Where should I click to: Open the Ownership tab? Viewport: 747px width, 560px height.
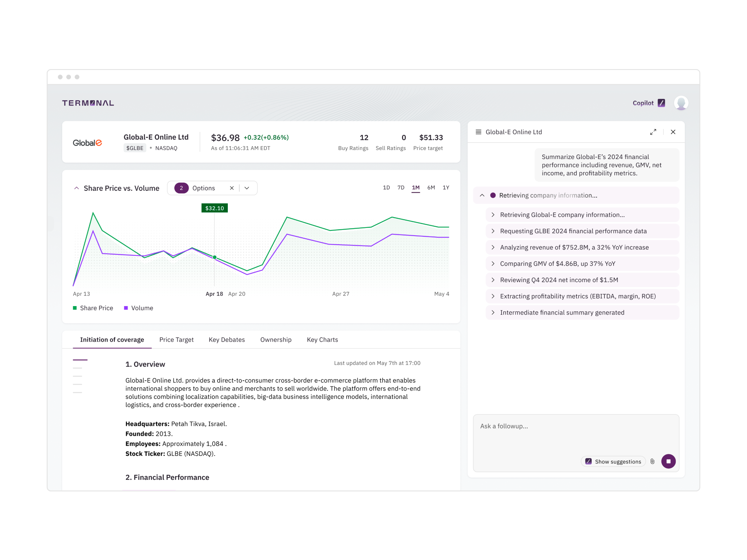pyautogui.click(x=276, y=340)
